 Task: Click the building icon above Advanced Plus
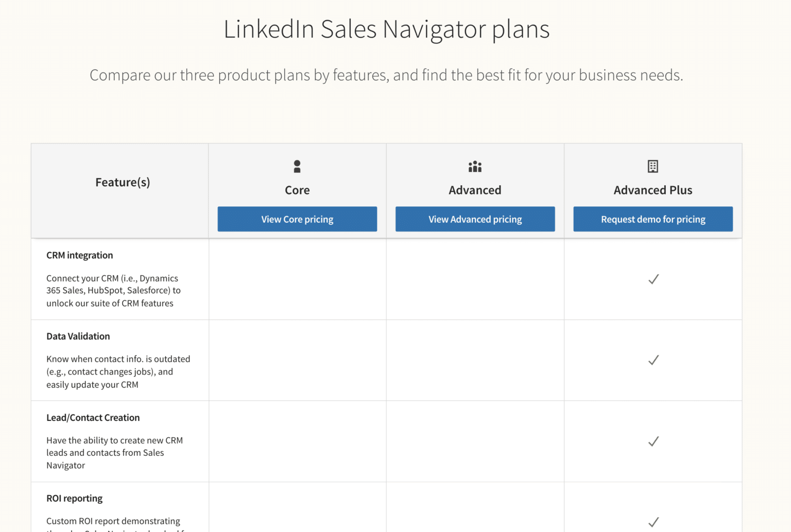652,166
